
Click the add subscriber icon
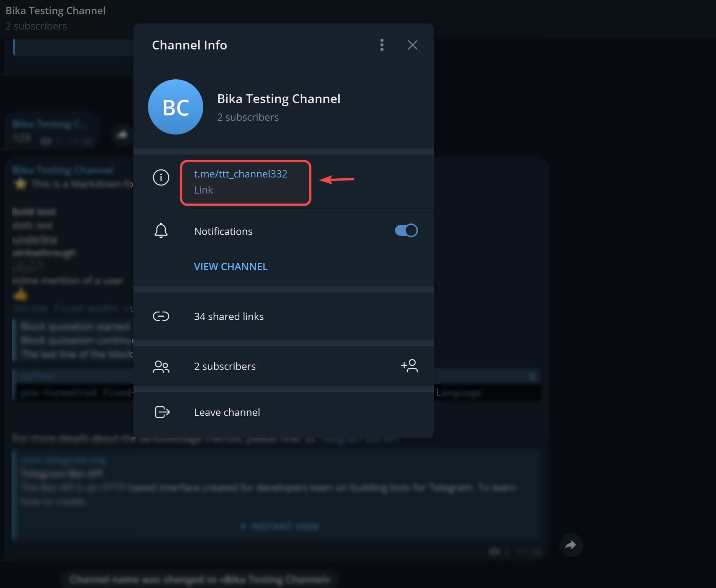pos(409,366)
